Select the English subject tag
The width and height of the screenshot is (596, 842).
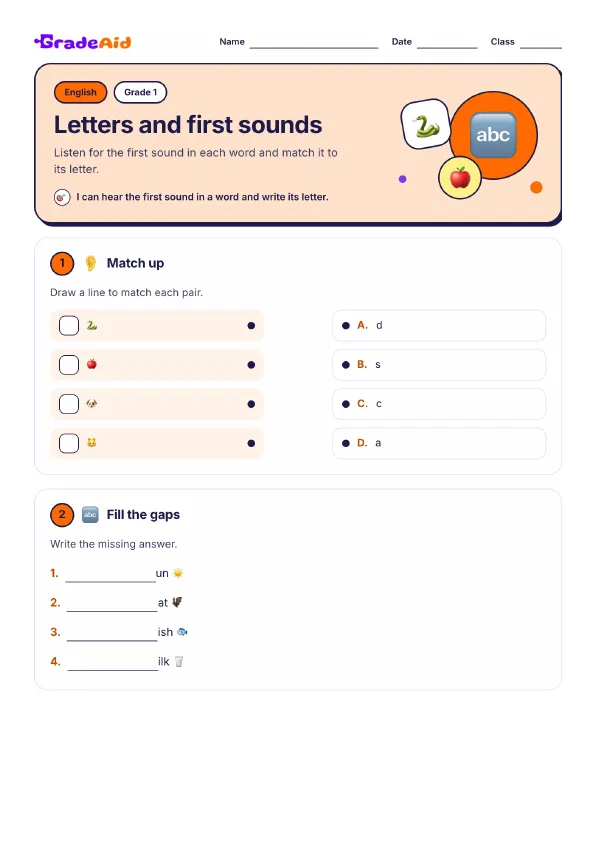pyautogui.click(x=81, y=92)
